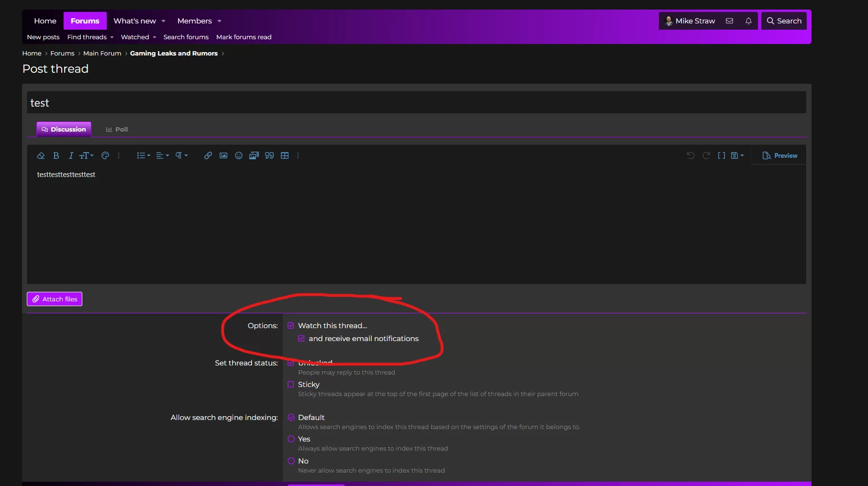
Task: Toggle italic text formatting
Action: tap(71, 155)
